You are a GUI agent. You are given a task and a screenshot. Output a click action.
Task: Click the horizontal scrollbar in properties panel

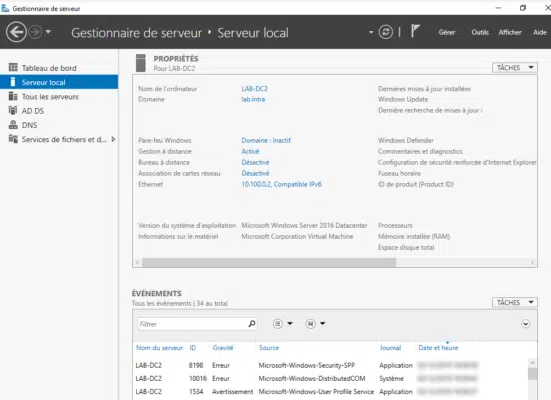click(269, 262)
